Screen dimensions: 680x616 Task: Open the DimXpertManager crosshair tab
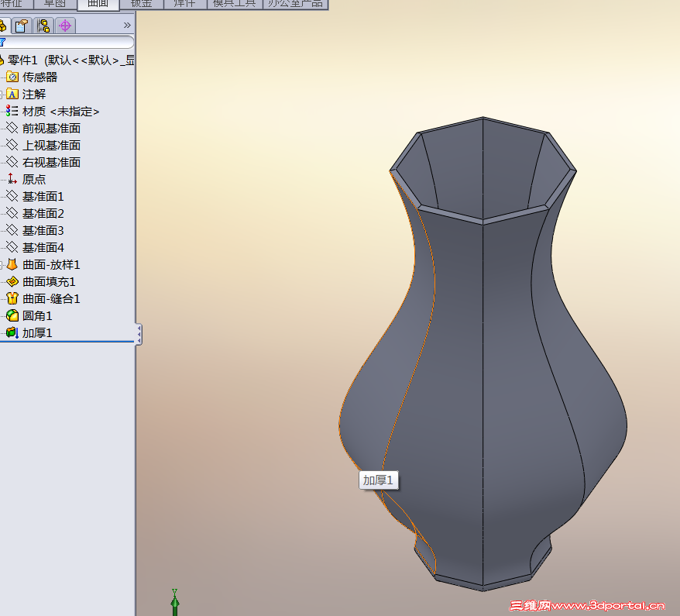pos(65,26)
